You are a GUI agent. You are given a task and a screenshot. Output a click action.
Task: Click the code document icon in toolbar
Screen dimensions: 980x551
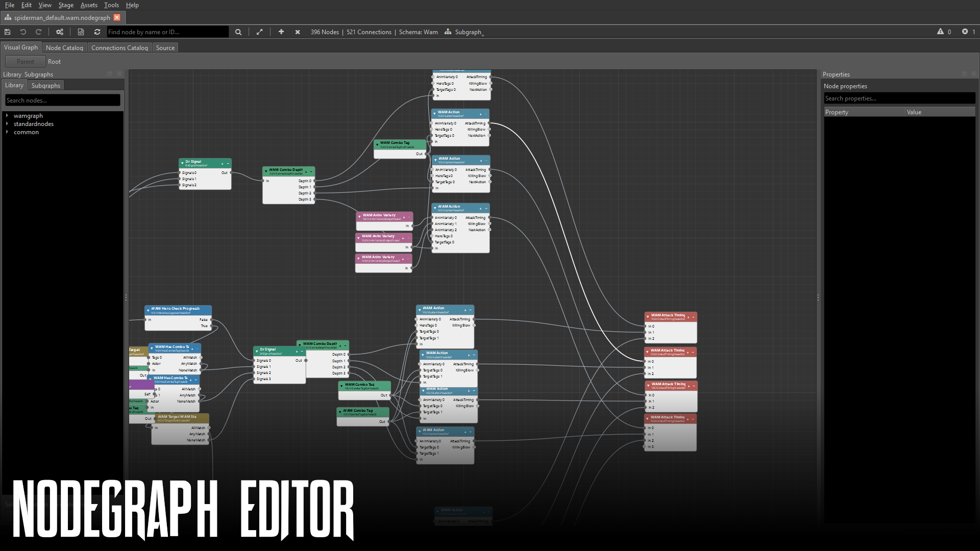click(x=81, y=32)
